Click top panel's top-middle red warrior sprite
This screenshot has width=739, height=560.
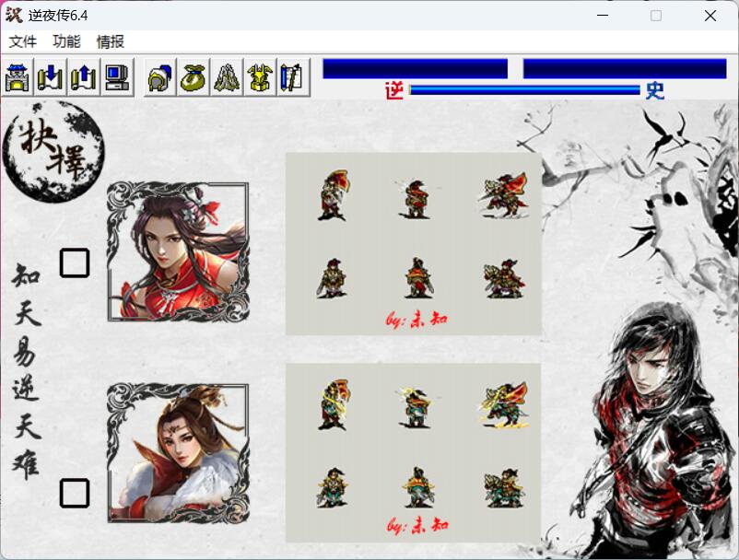[x=415, y=199]
